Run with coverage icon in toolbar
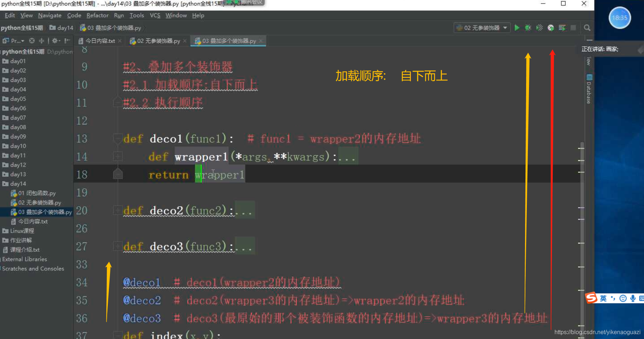This screenshot has height=339, width=644. (539, 28)
